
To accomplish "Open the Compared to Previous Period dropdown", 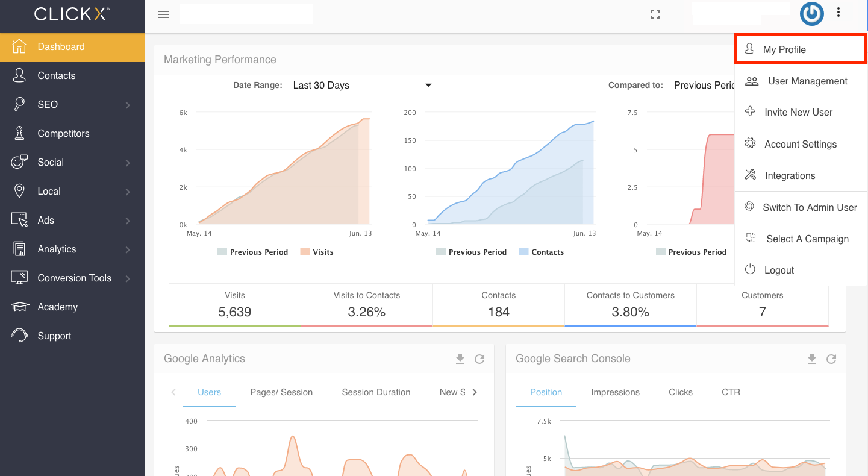I will 703,86.
